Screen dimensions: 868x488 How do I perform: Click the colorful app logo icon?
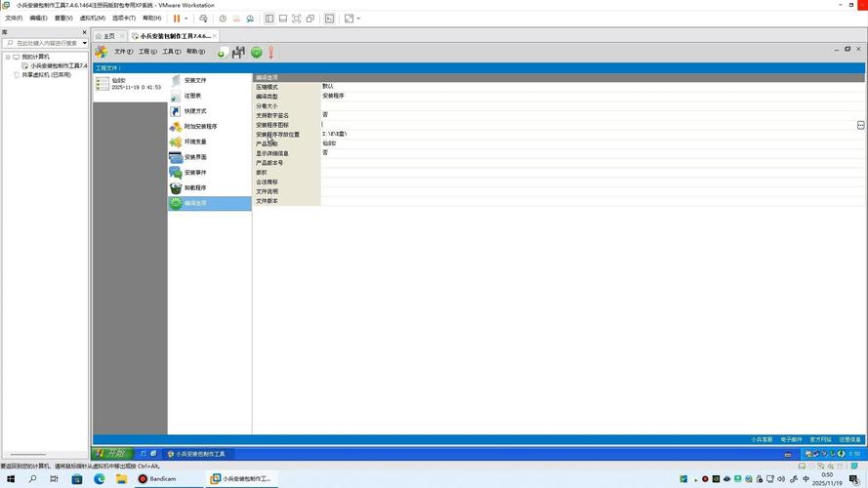[x=102, y=52]
